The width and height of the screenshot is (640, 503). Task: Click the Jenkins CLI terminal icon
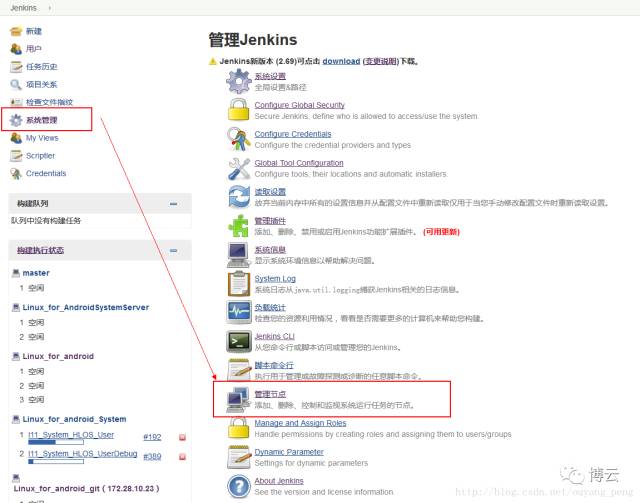click(239, 341)
